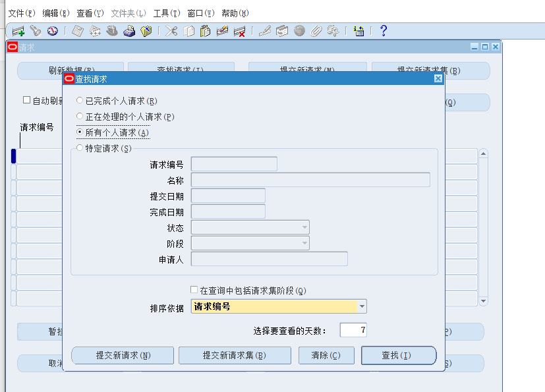Viewport: 545px width, 392px height.
Task: Enable 在查询中包括请求集阶段 checkbox
Action: tap(194, 290)
